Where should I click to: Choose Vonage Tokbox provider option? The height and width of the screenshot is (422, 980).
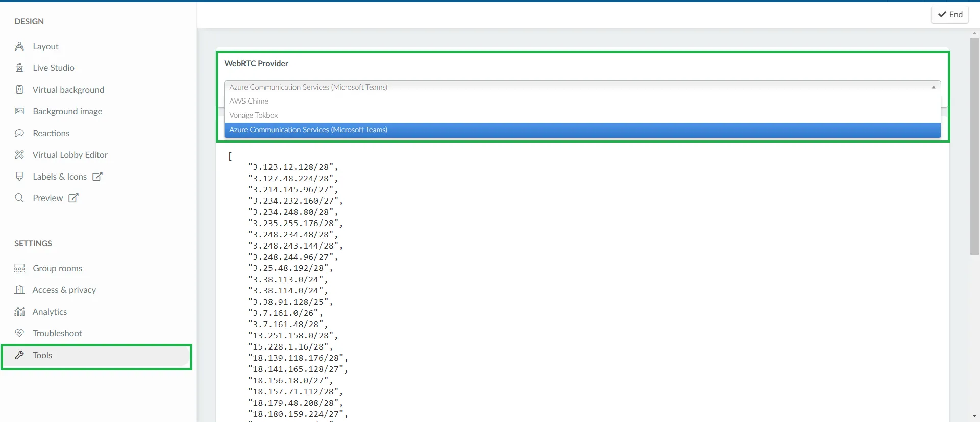582,115
